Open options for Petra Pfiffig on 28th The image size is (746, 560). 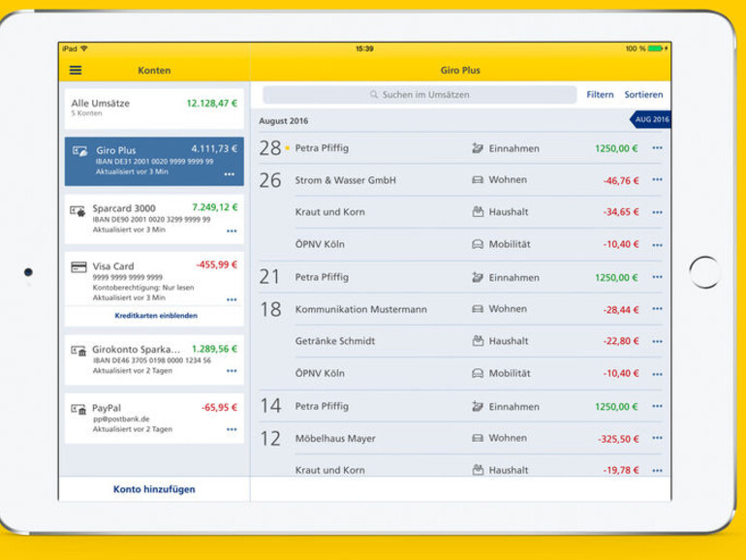tap(657, 148)
